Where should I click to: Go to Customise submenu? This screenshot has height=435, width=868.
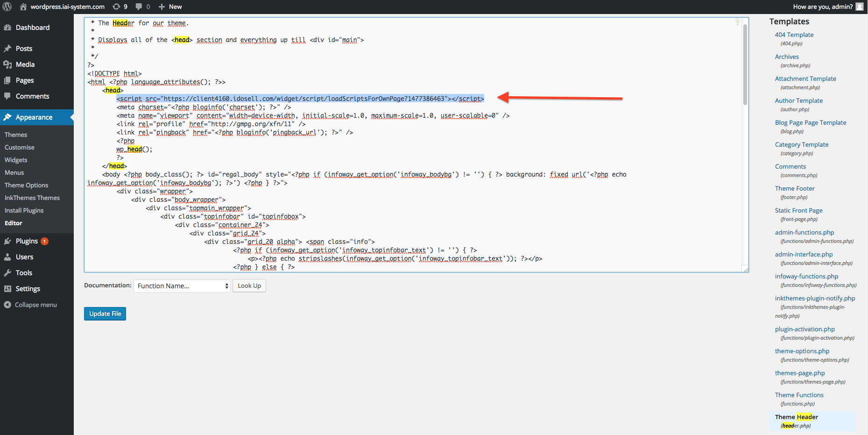(20, 147)
